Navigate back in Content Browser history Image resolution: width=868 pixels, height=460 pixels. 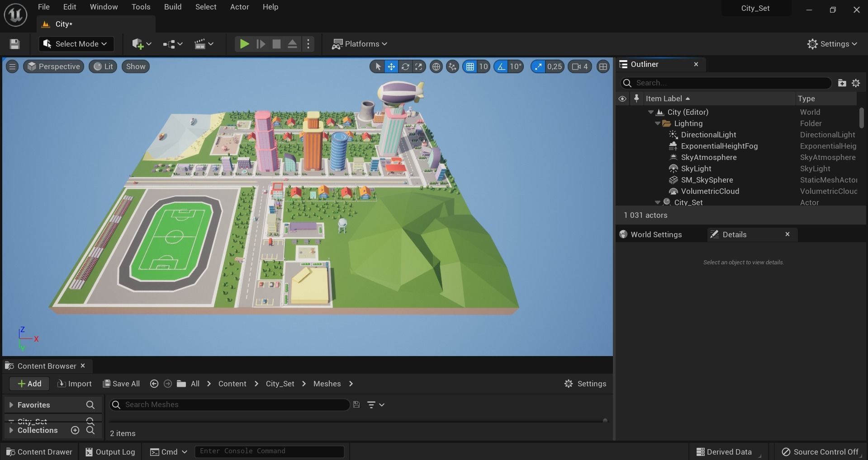[154, 384]
